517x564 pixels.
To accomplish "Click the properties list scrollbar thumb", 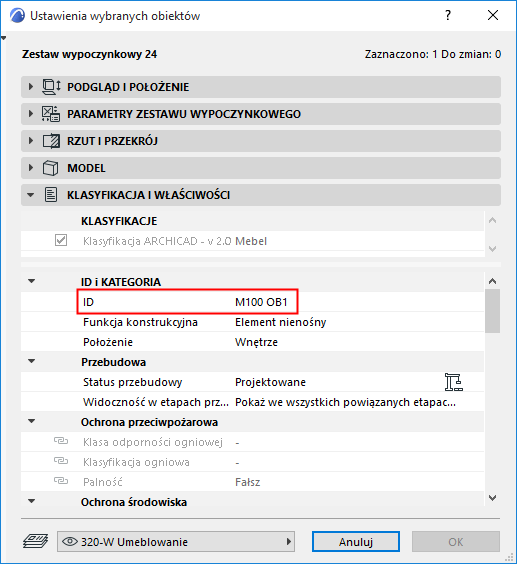I will 492,311.
